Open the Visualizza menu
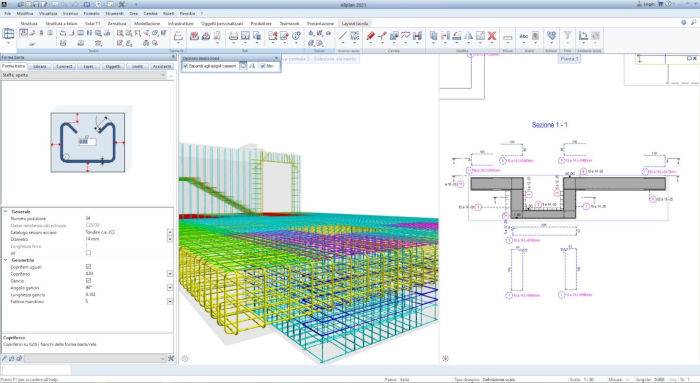The height and width of the screenshot is (383, 700). pyautogui.click(x=48, y=13)
